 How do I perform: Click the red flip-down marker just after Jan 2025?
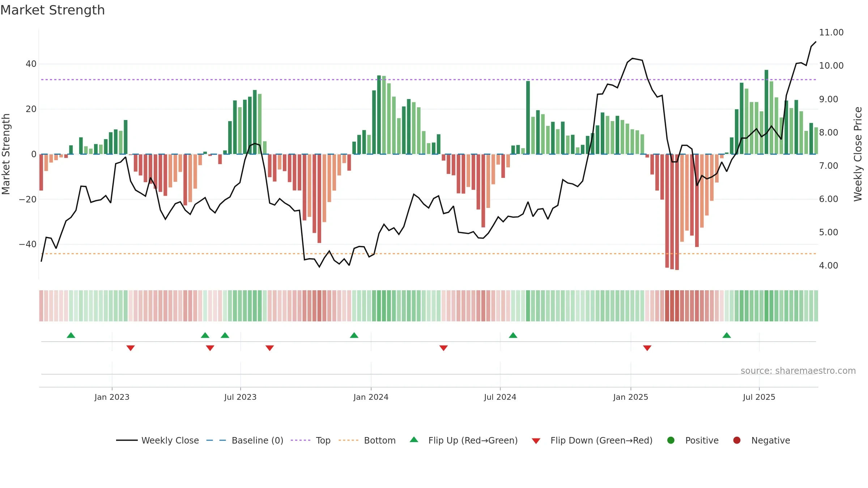click(x=647, y=348)
